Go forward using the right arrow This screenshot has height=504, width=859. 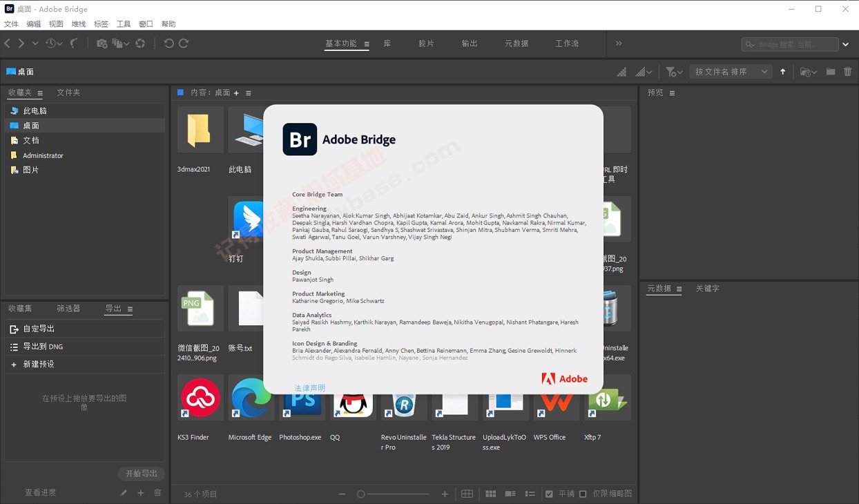pyautogui.click(x=21, y=43)
